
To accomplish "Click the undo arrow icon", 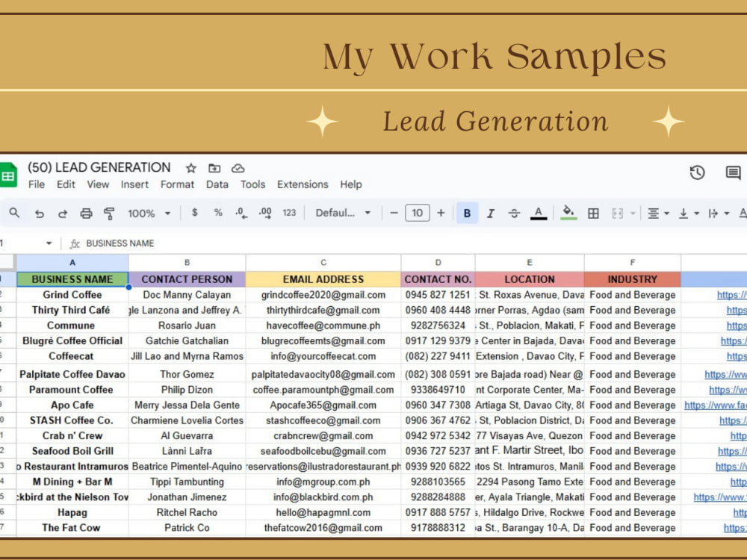I will click(40, 214).
